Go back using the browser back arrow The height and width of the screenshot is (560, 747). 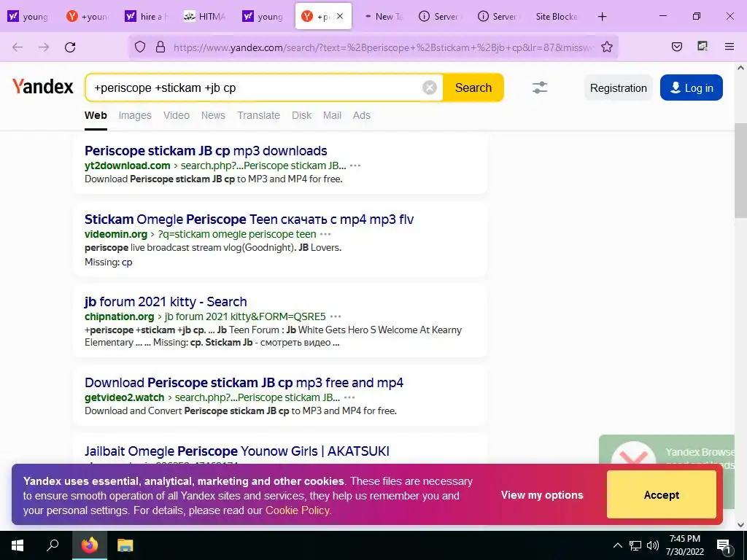pos(18,47)
